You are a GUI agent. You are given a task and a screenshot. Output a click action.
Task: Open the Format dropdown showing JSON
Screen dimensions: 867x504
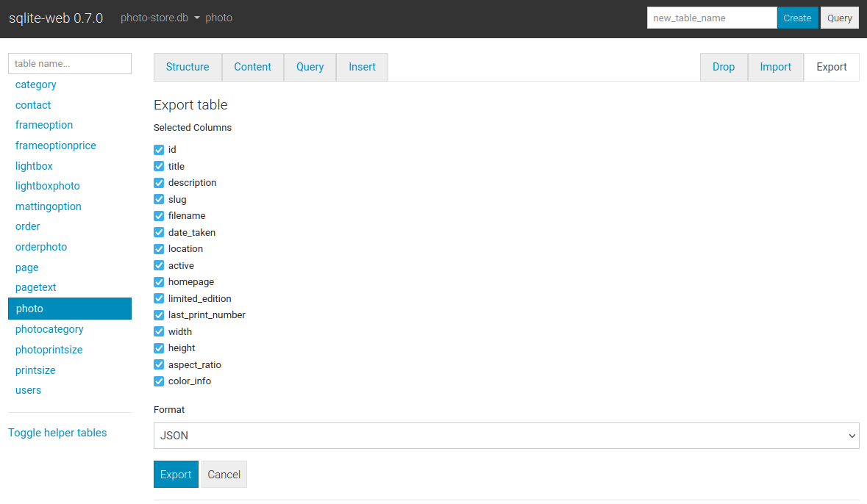coord(506,436)
